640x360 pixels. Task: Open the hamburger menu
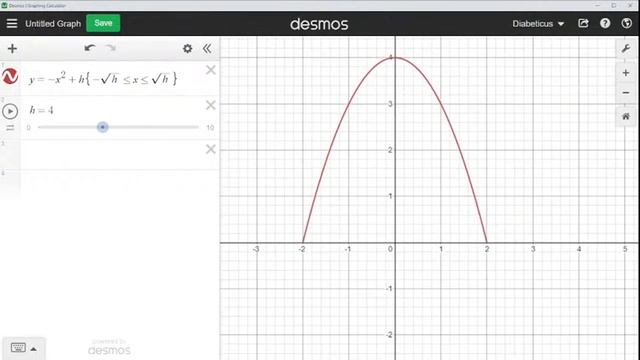coord(12,24)
